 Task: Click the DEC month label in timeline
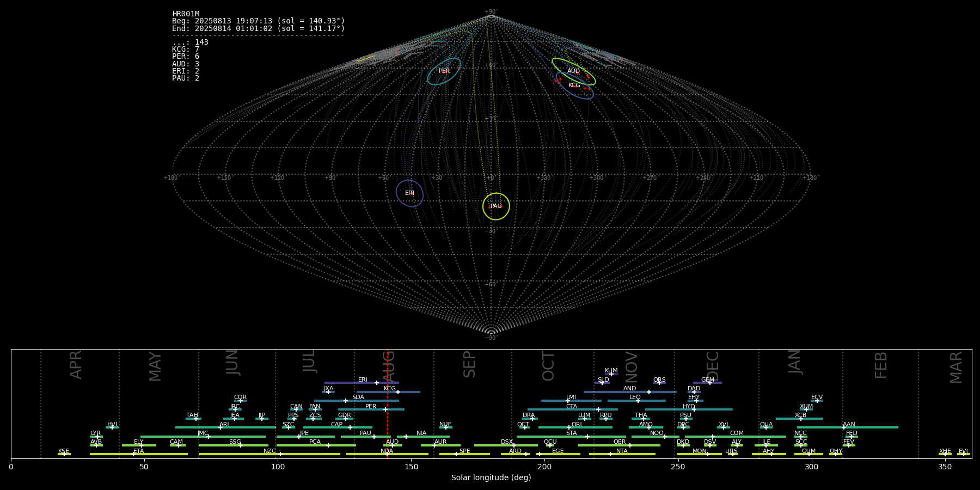(x=713, y=365)
